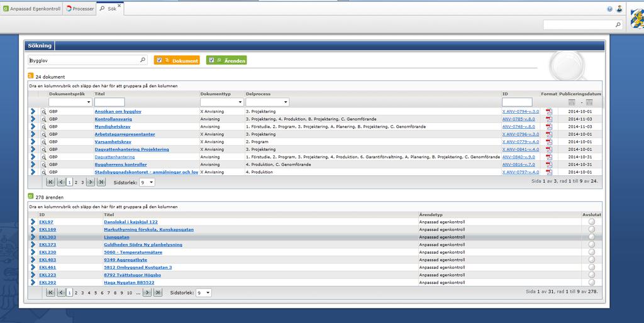Open case link EKL303
The height and width of the screenshot is (323, 644).
[x=48, y=237]
